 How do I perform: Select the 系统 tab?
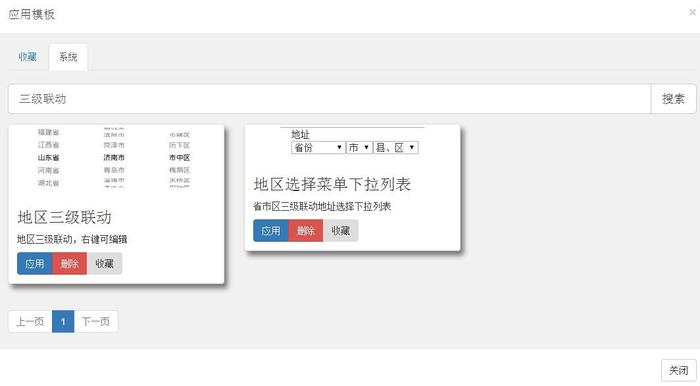[x=68, y=57]
